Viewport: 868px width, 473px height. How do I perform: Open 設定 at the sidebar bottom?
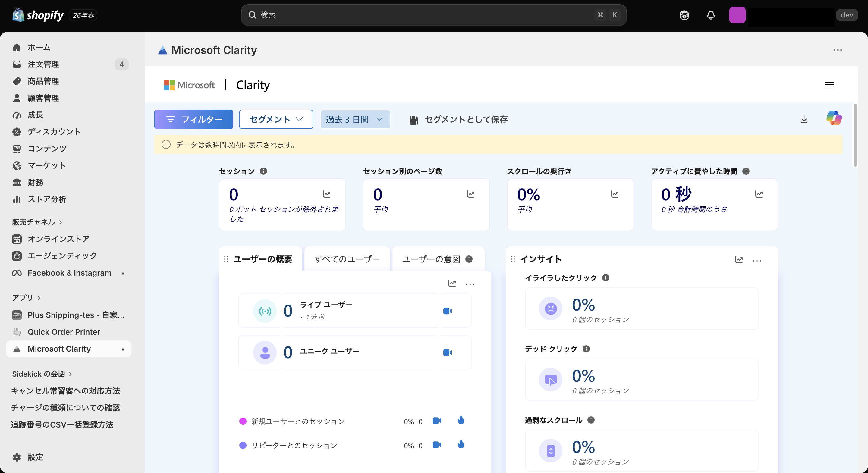point(69,457)
